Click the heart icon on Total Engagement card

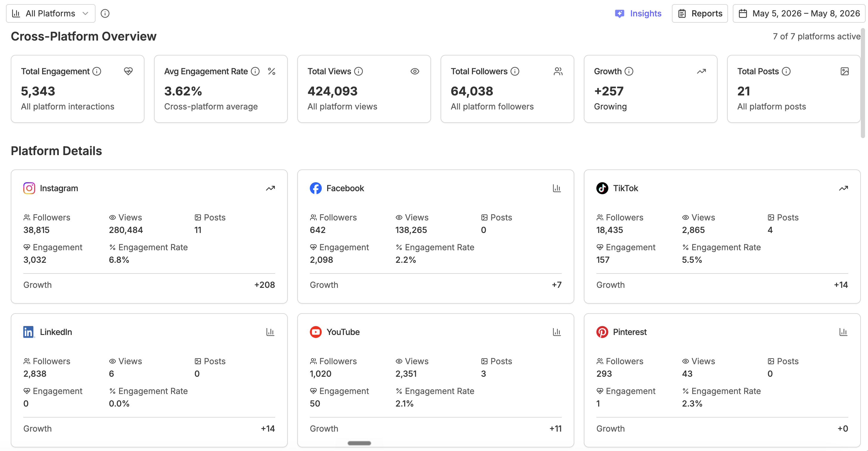point(128,71)
